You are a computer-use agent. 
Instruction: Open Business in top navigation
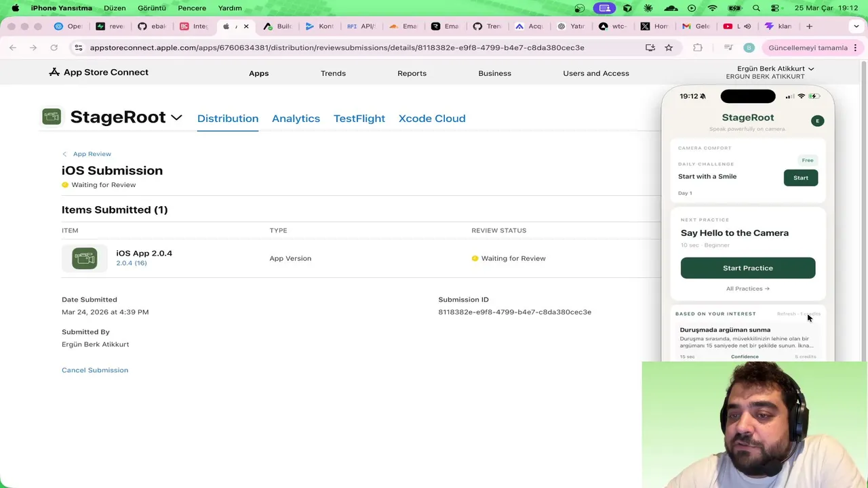click(494, 73)
